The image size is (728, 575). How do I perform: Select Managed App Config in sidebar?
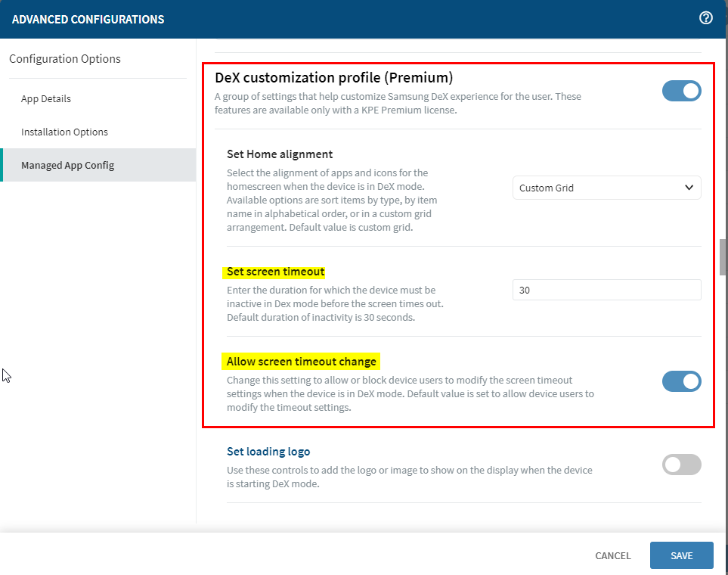tap(67, 165)
